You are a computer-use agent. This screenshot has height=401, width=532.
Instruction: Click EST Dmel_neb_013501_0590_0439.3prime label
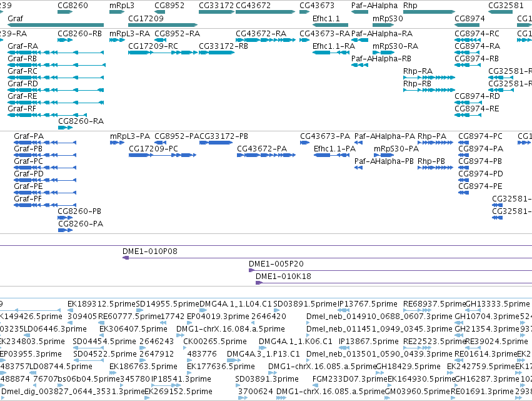click(379, 354)
